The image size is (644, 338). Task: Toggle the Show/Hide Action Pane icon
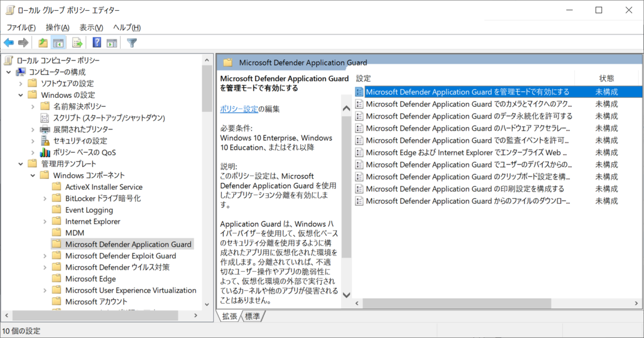112,43
